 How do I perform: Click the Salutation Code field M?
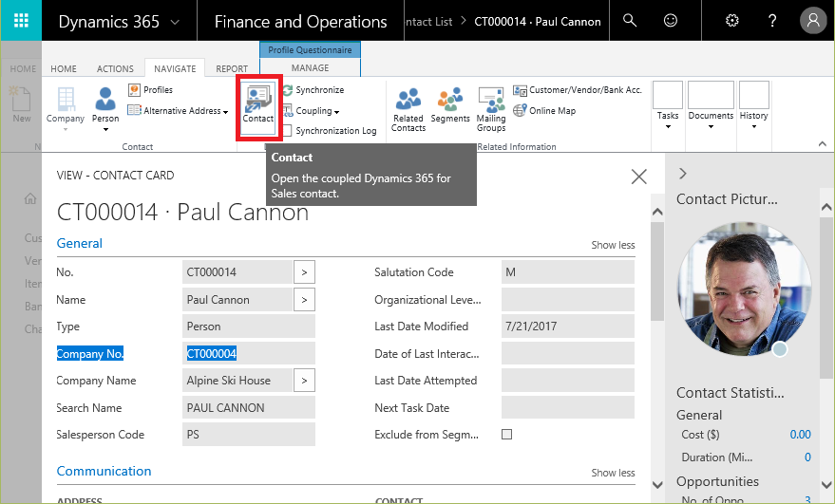[x=568, y=272]
